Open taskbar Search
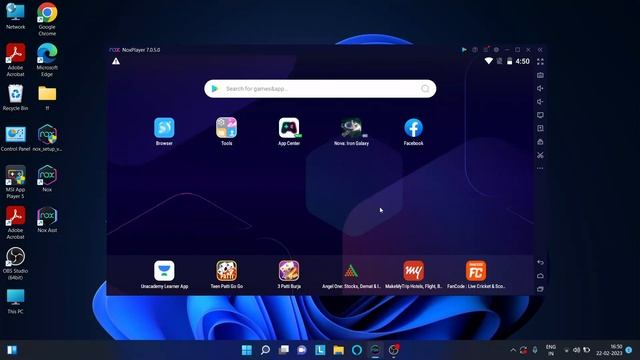Viewport: 640px width, 360px height. (x=265, y=350)
